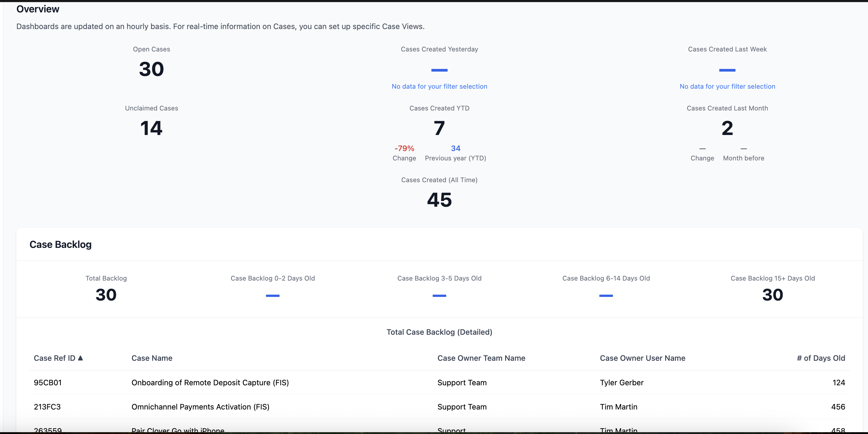Click the Unclaimed Cases value 14
Image resolution: width=868 pixels, height=434 pixels.
click(x=151, y=128)
